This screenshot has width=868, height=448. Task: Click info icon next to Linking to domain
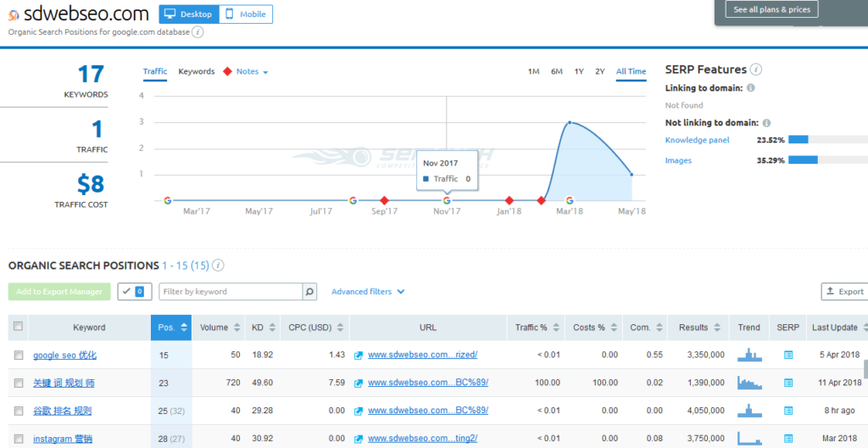(x=751, y=88)
